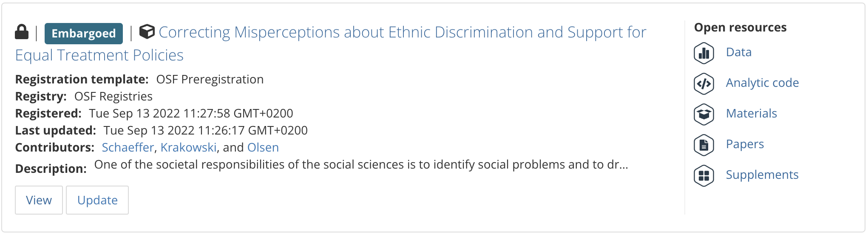Viewport: 868px width, 235px height.
Task: Click the Materials box icon
Action: tap(704, 115)
